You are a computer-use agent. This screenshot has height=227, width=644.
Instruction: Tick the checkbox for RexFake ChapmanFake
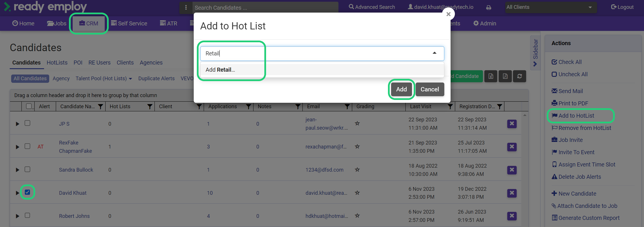[x=27, y=146]
